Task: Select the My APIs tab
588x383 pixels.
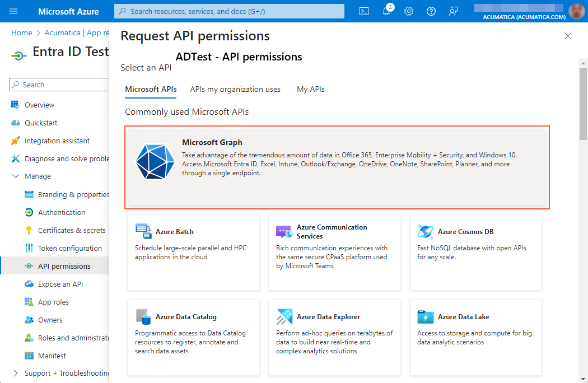Action: (311, 88)
